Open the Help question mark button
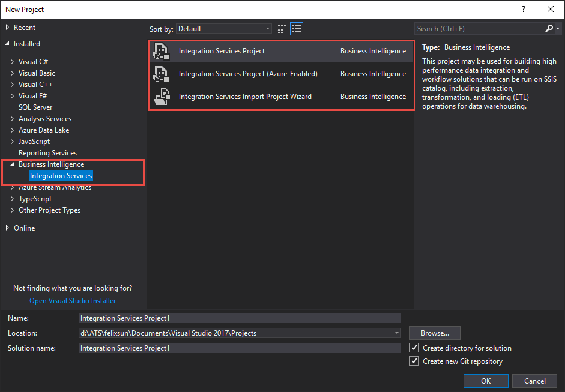Viewport: 565px width, 392px height. coord(523,10)
